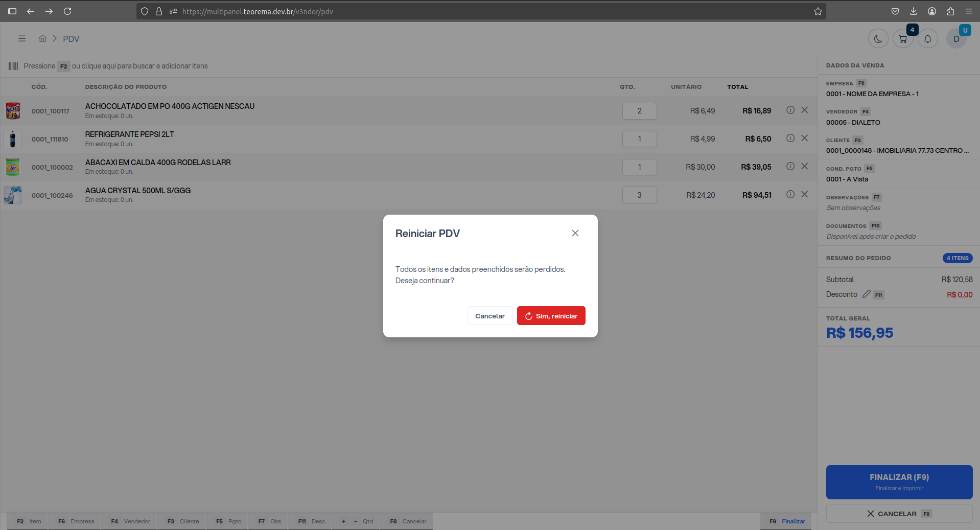Show info for Agua Crystal item
The width and height of the screenshot is (980, 530).
coord(790,194)
